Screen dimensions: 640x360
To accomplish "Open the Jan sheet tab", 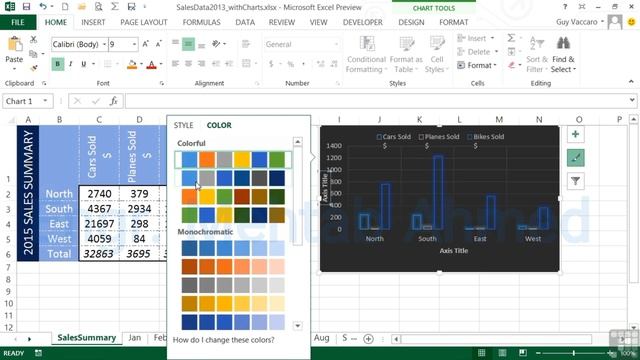I will click(134, 338).
